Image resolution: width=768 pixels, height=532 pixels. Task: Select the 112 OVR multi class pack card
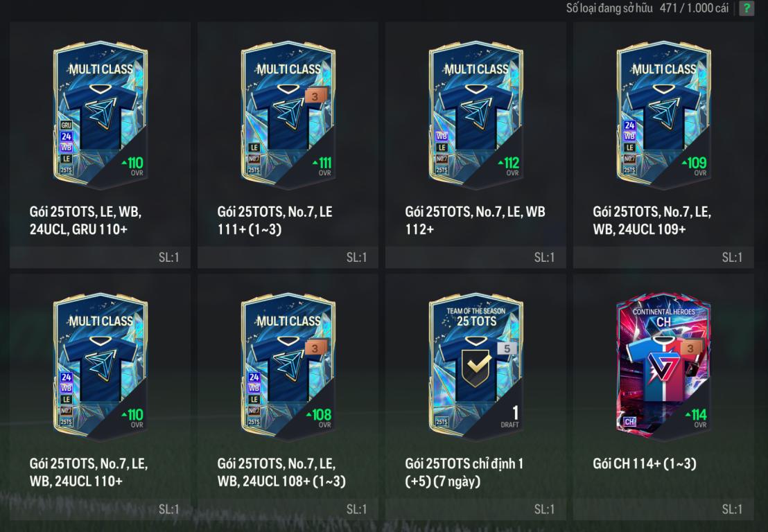pyautogui.click(x=475, y=115)
